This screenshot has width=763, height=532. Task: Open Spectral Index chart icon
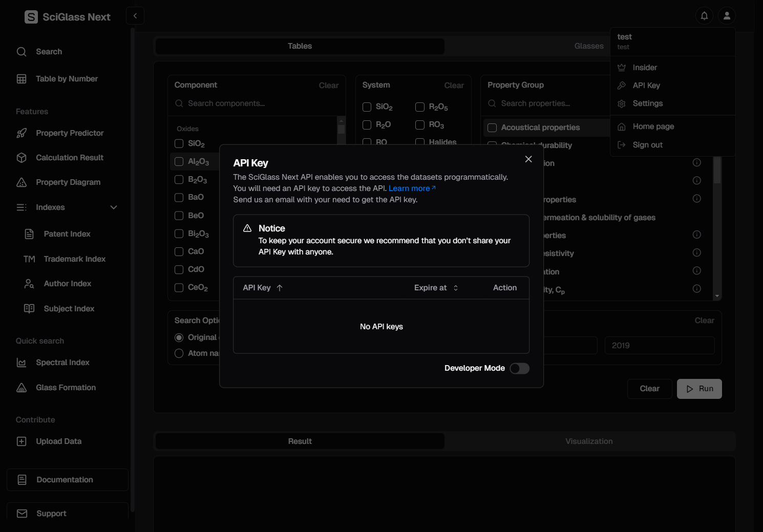[22, 363]
